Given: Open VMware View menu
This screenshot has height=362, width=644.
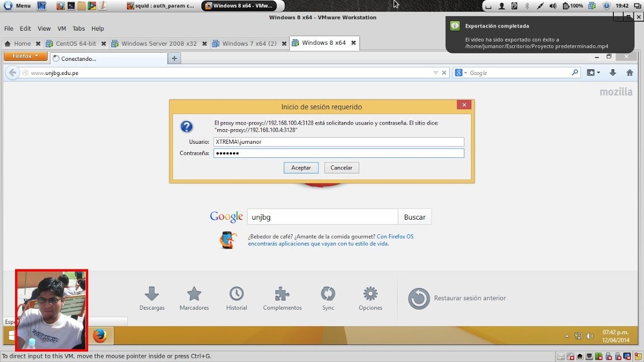Looking at the screenshot, I should point(44,29).
